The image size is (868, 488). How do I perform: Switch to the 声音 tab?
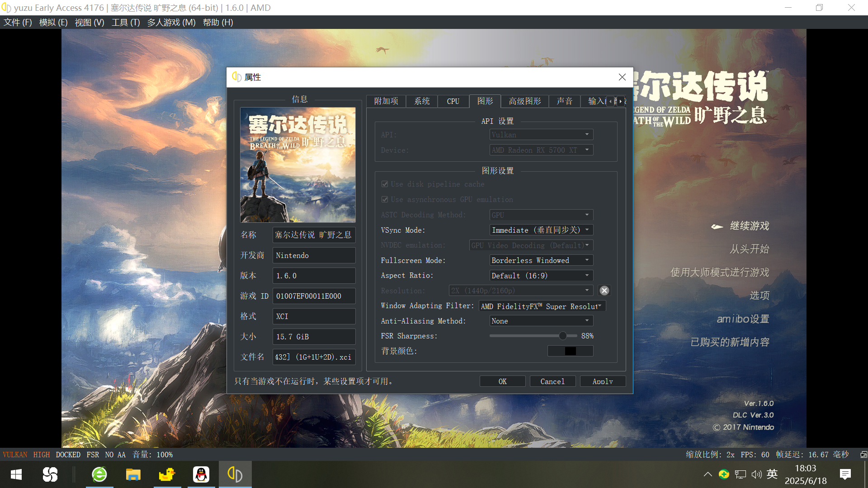pos(565,101)
